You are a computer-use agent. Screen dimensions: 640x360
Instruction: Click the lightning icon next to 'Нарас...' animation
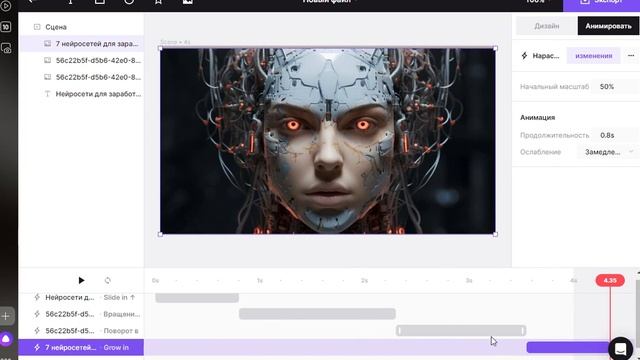[524, 56]
